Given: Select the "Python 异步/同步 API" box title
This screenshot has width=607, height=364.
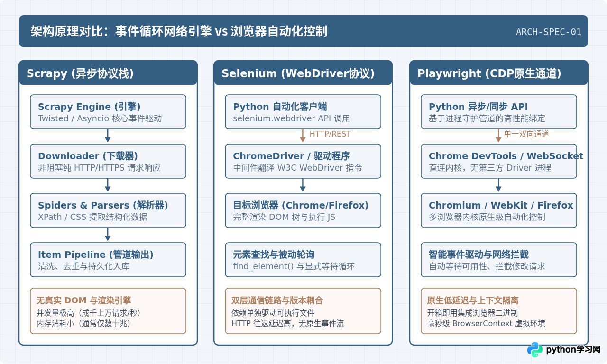Looking at the screenshot, I should coord(478,107).
